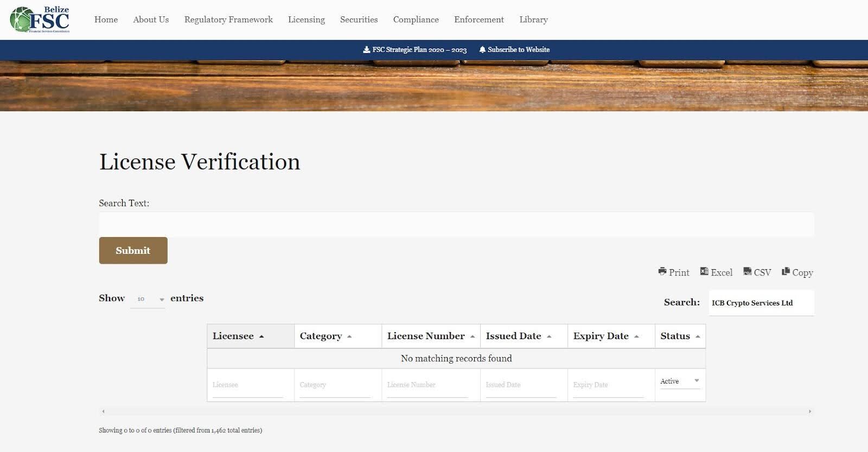Open the Show entries dropdown

pos(148,299)
